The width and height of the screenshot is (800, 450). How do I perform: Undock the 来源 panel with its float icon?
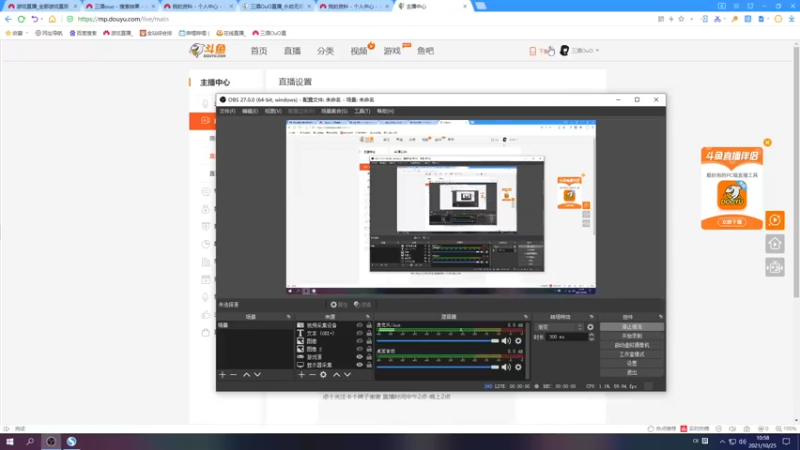tap(368, 317)
